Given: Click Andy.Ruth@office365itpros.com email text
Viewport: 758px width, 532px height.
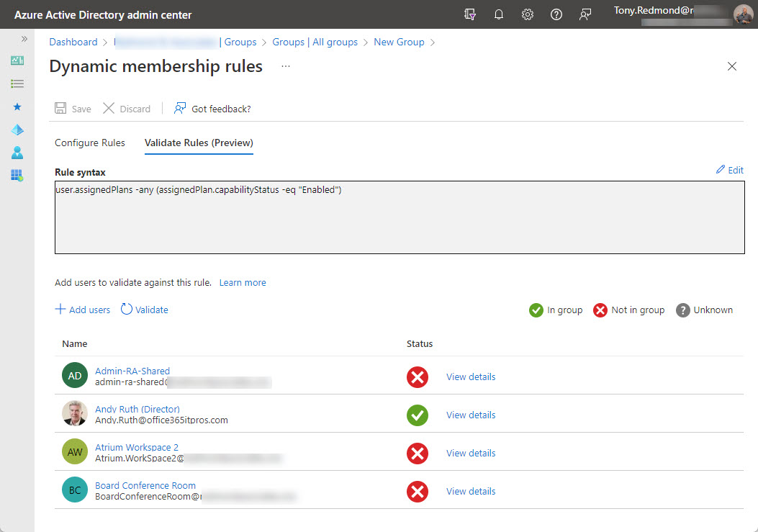Looking at the screenshot, I should 161,420.
